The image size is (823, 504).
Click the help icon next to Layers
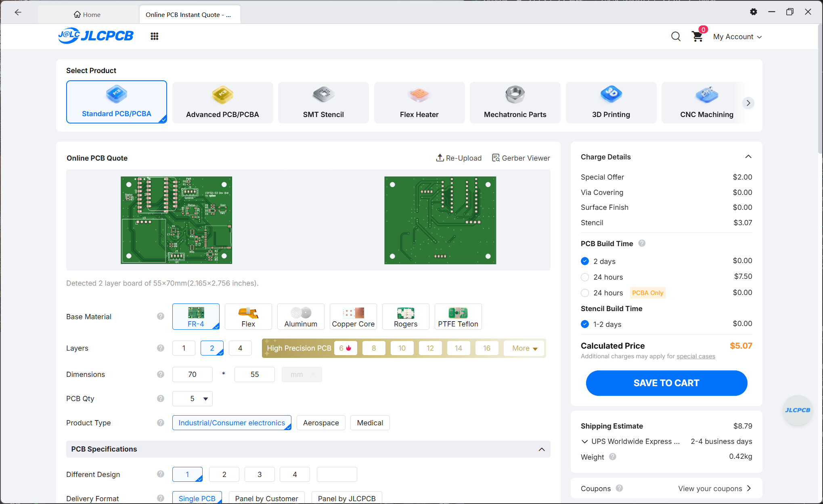161,348
